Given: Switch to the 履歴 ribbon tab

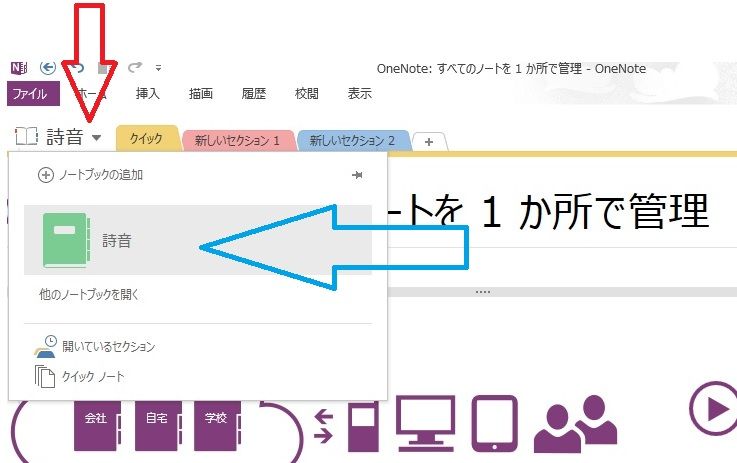Looking at the screenshot, I should click(x=254, y=94).
